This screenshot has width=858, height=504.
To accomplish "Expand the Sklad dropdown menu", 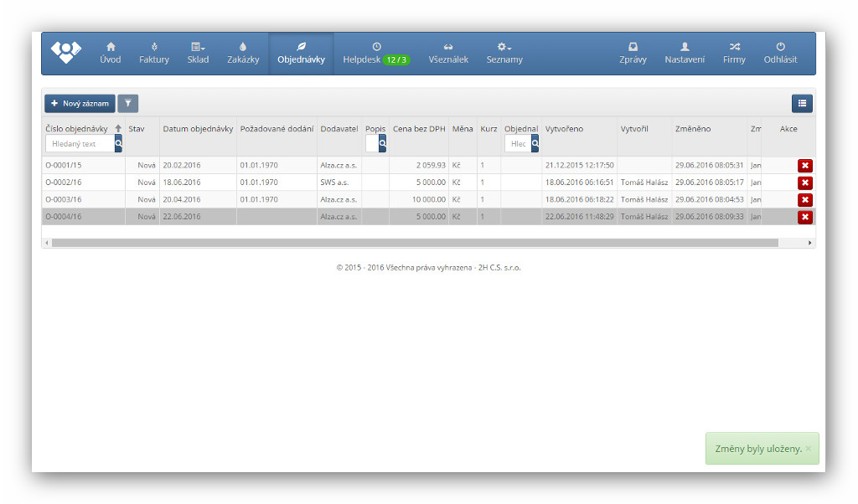I will click(198, 53).
